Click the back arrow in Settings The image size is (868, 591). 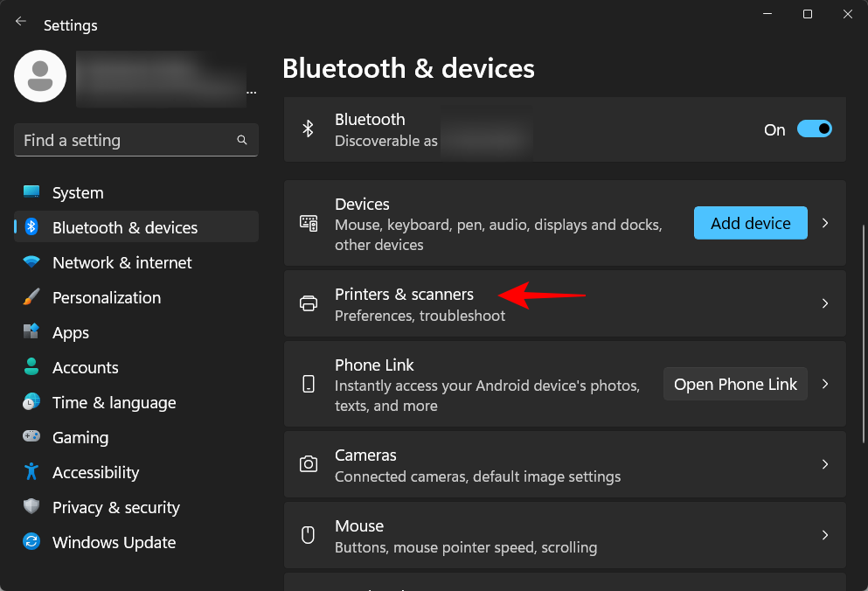21,21
